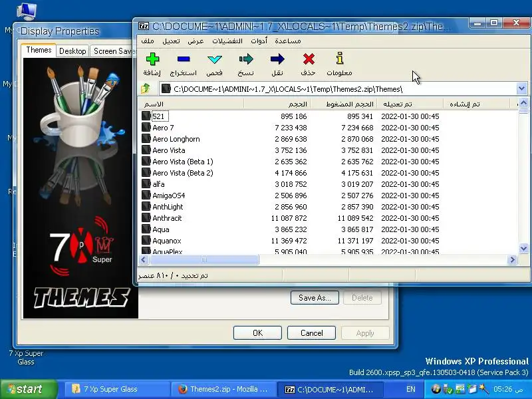
Task: Click the green plus Add icon
Action: click(x=152, y=59)
